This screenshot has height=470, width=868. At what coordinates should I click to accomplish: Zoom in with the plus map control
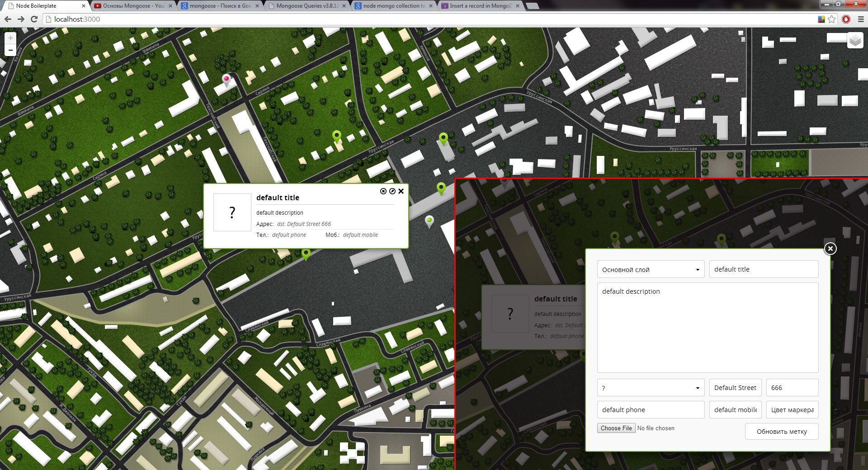click(10, 38)
